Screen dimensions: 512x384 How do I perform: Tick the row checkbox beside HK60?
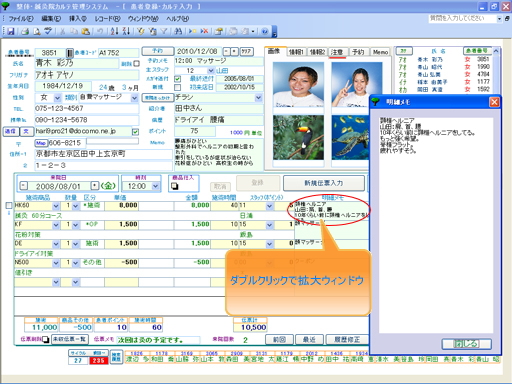pyautogui.click(x=9, y=205)
